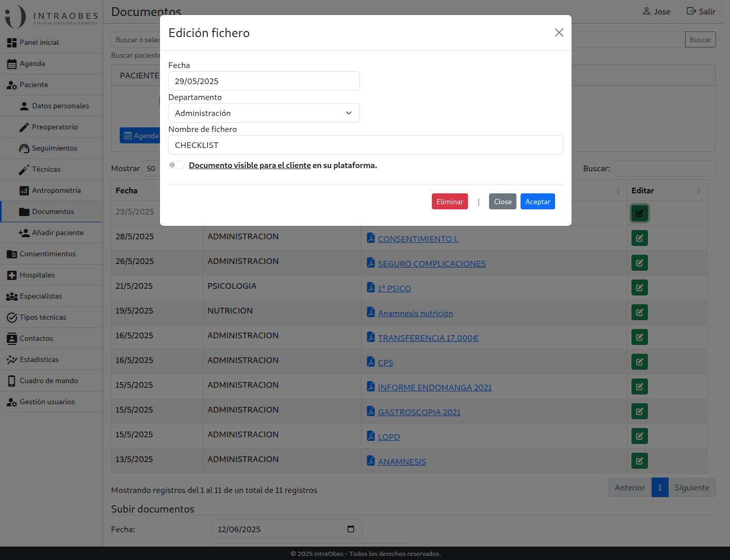Click edit icon for 1ª PSICO row
This screenshot has height=560, width=730.
[640, 288]
